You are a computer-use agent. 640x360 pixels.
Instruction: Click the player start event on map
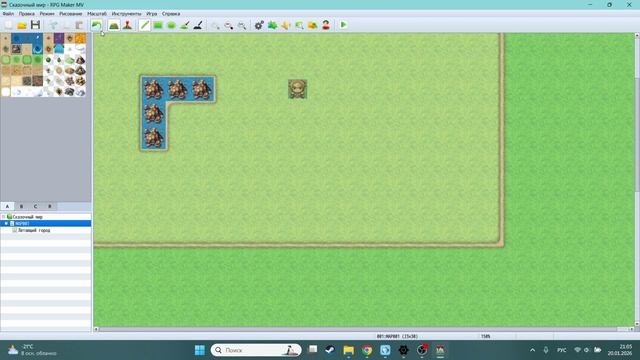click(298, 89)
